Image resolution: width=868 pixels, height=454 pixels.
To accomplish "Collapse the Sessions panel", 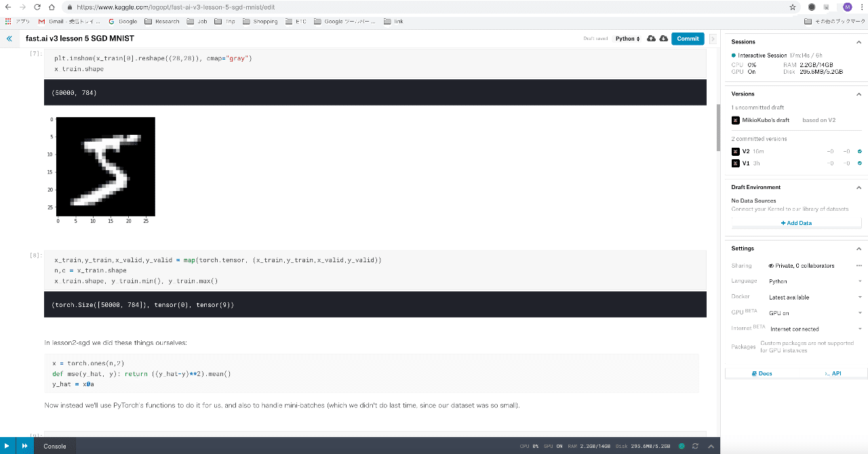I will pos(860,41).
